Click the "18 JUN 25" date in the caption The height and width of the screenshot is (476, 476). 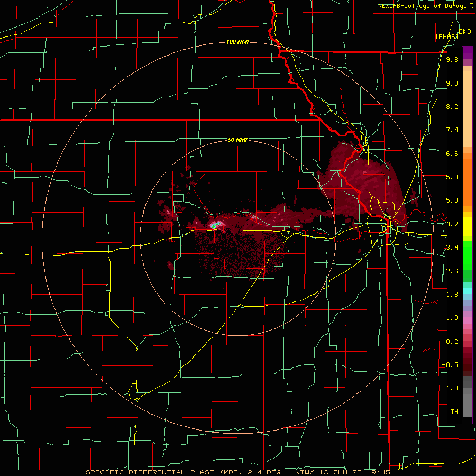point(340,472)
